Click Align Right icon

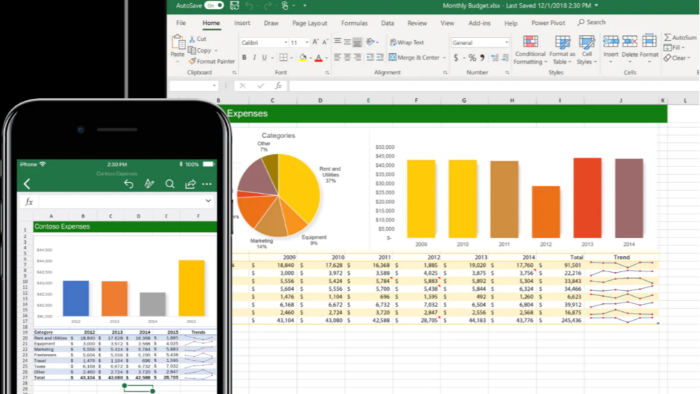[x=357, y=58]
